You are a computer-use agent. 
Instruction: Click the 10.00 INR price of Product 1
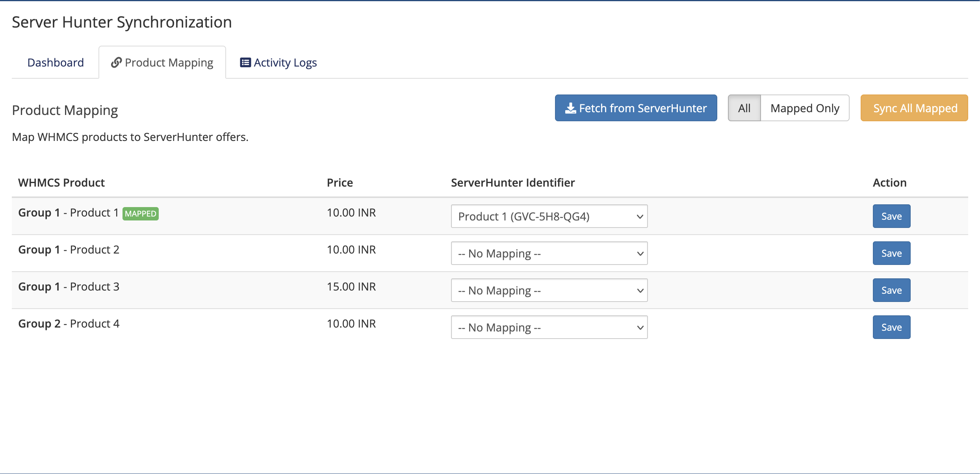point(351,213)
